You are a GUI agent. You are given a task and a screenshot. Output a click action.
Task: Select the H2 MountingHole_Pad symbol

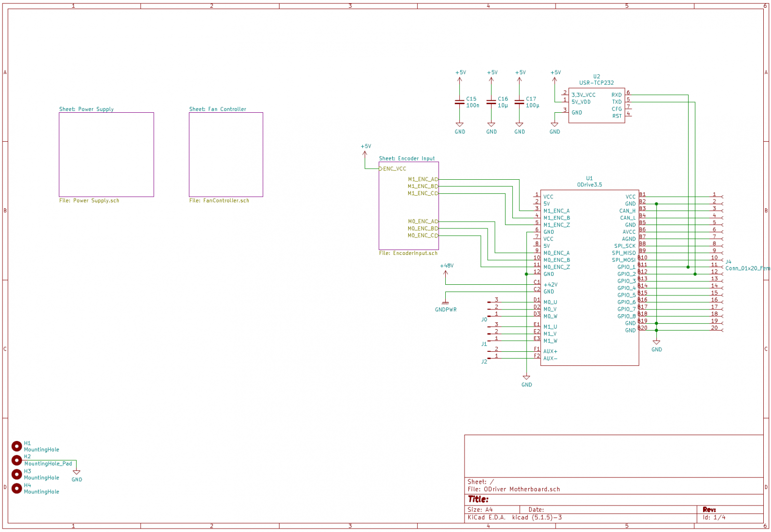[x=17, y=460]
